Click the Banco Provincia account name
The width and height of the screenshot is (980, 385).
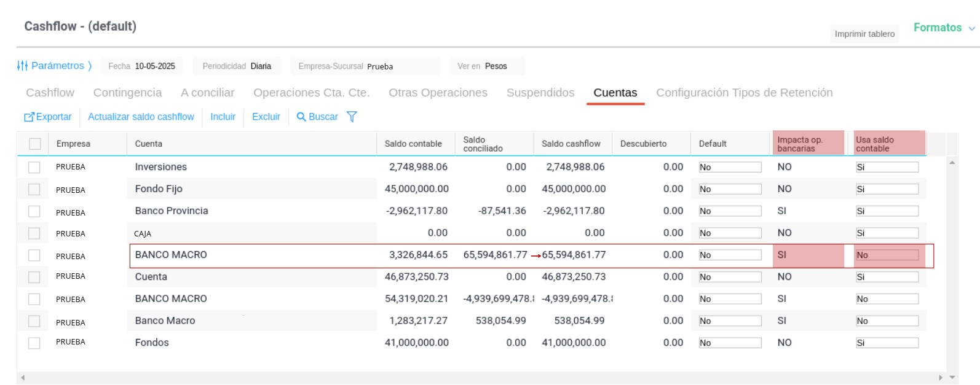172,211
